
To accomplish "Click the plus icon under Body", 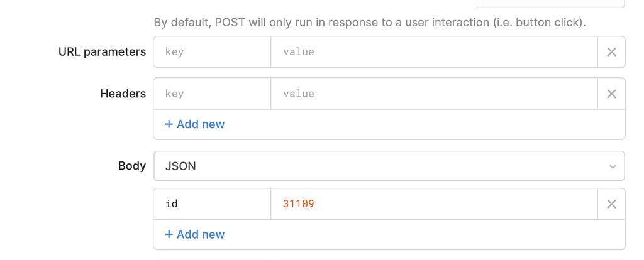I will [x=169, y=234].
